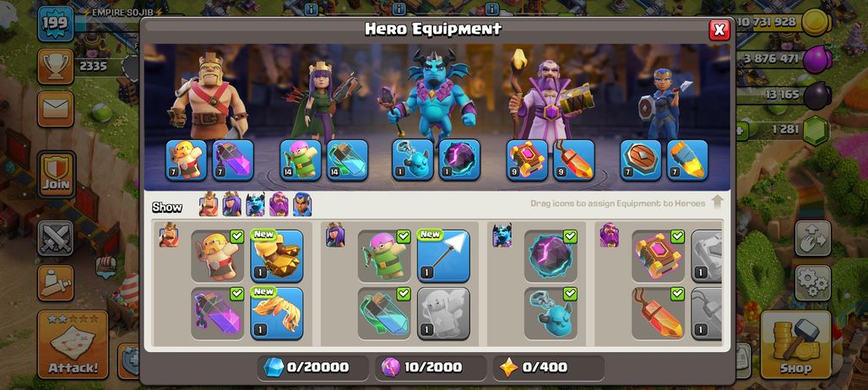Select the Frozen Arrow equipment marked New

pyautogui.click(x=442, y=256)
